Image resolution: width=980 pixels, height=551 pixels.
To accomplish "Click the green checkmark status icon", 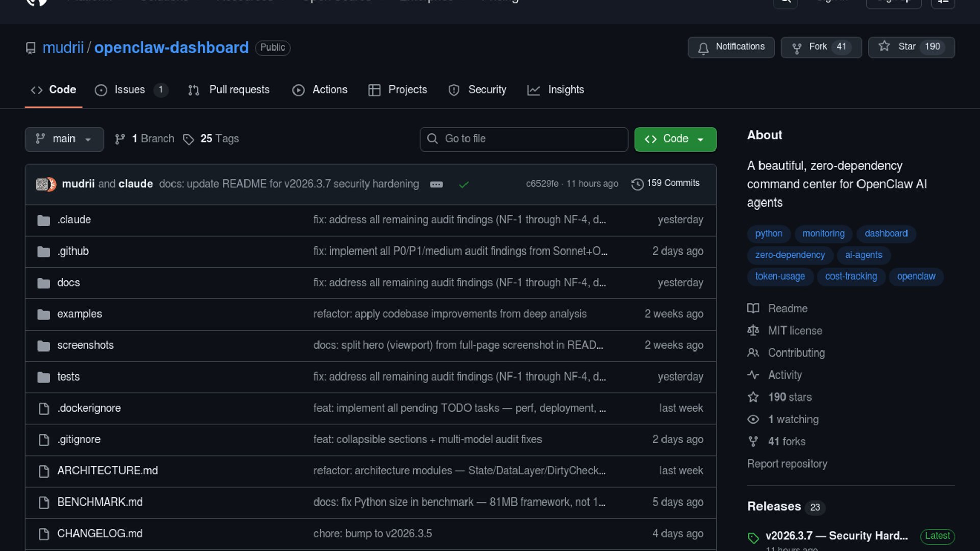I will click(463, 184).
